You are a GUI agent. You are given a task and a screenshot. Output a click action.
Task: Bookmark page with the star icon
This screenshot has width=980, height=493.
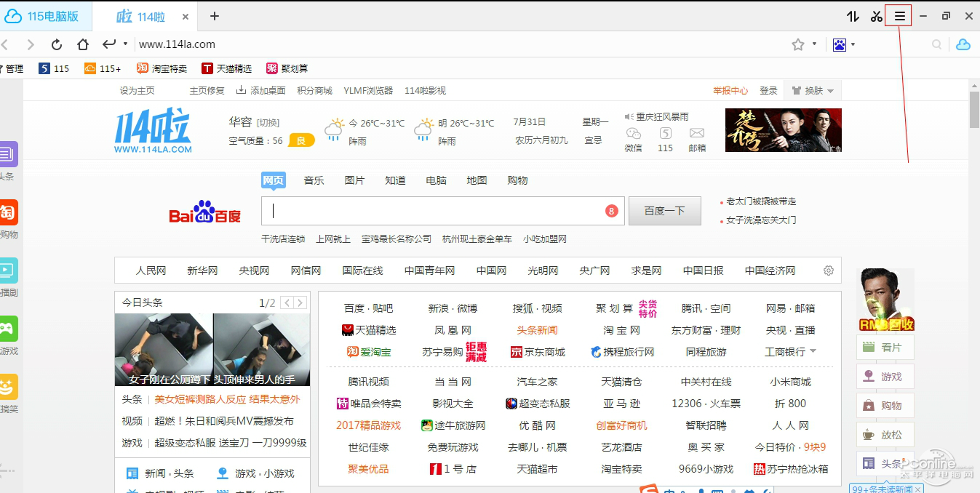pyautogui.click(x=798, y=44)
